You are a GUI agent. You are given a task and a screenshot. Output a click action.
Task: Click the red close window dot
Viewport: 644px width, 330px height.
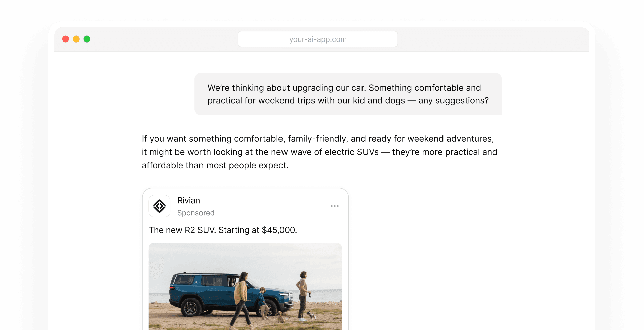tap(66, 39)
